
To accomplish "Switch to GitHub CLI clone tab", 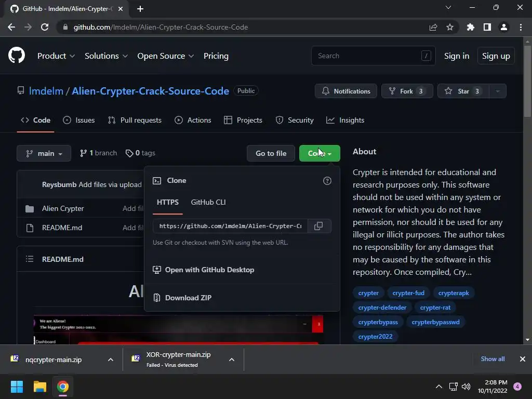I will pyautogui.click(x=208, y=202).
